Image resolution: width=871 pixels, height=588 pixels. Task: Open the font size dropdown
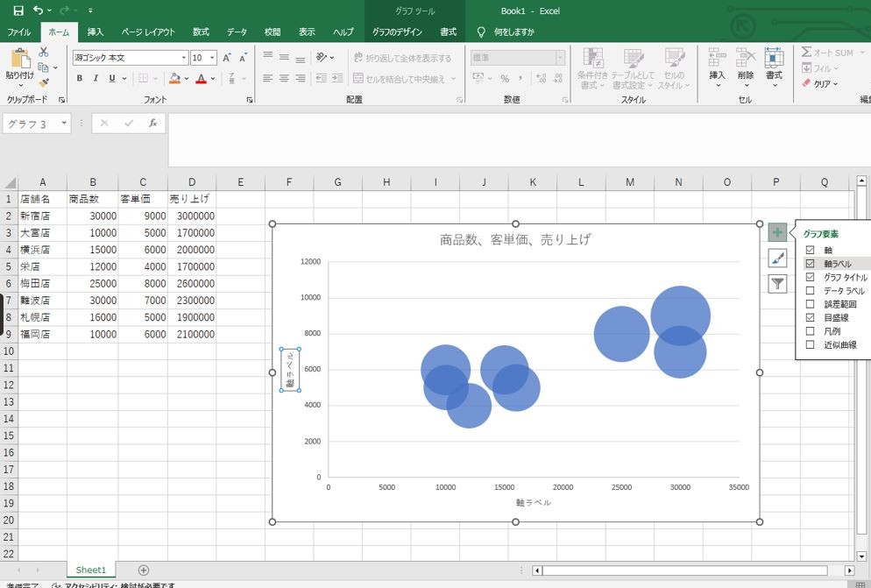click(212, 58)
